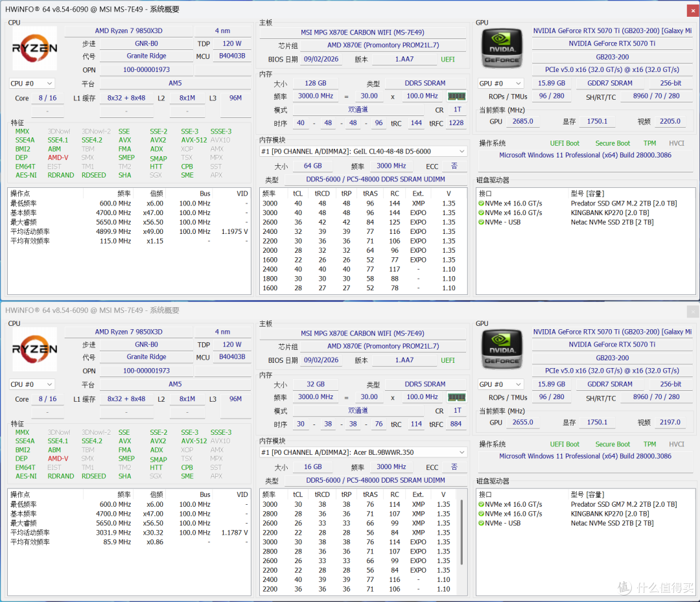Click Predator SSD green status icon, lower window

481,504
